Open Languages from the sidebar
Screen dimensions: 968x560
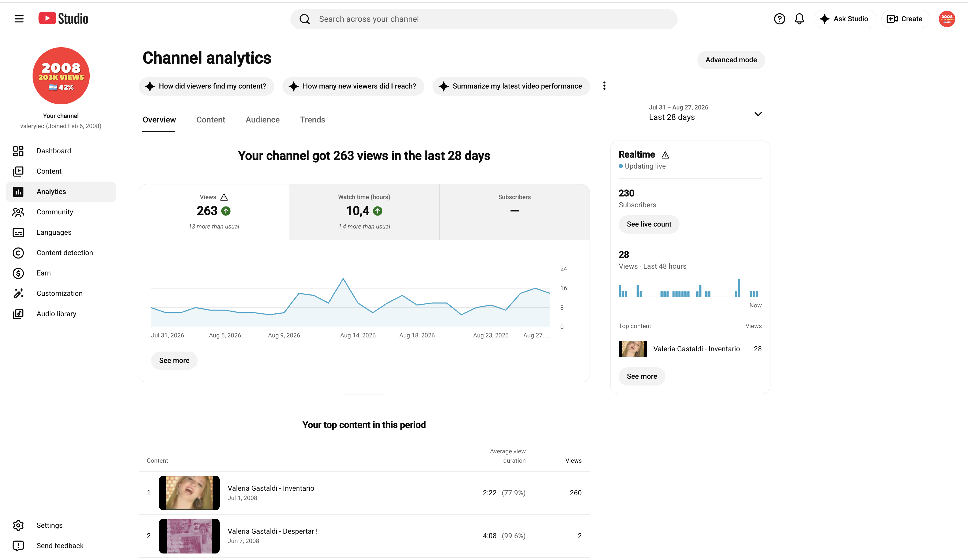pyautogui.click(x=61, y=232)
